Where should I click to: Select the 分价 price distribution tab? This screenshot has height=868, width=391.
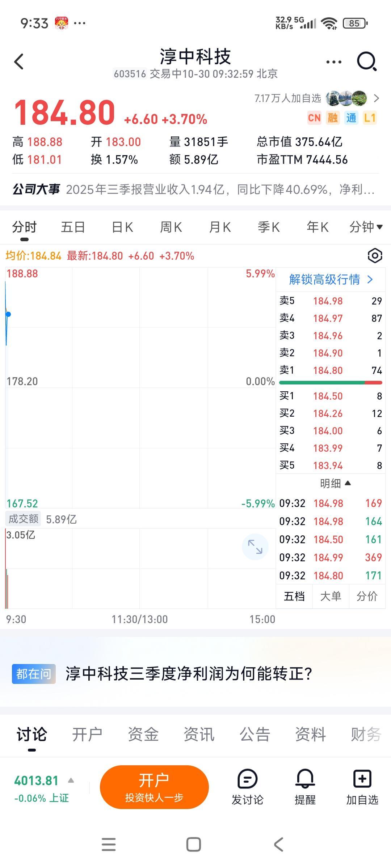367,596
